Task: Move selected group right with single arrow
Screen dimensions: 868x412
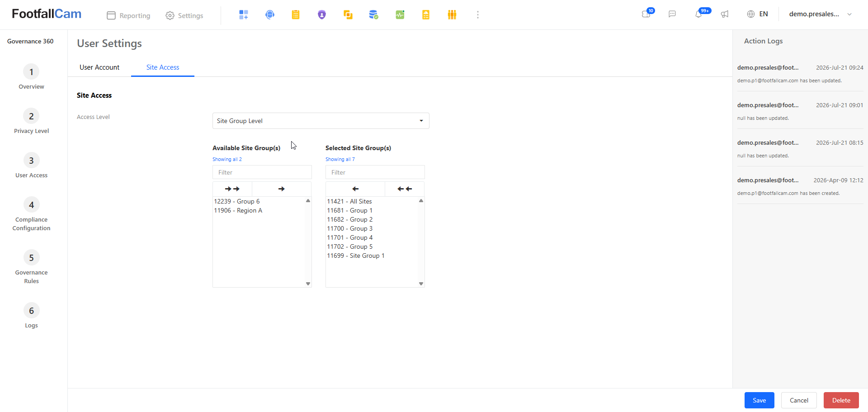Action: click(282, 189)
